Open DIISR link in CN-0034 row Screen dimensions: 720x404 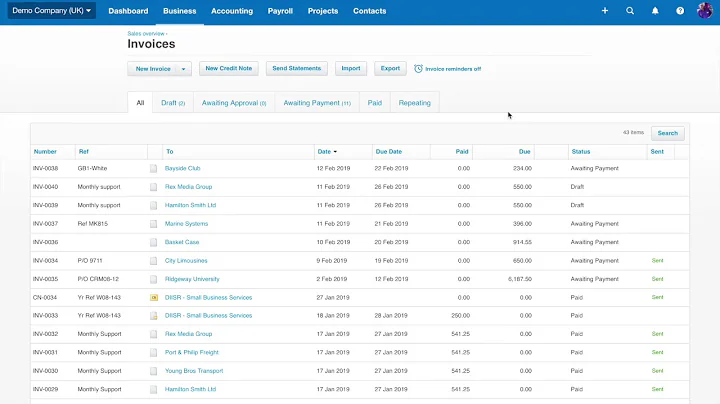pos(208,297)
